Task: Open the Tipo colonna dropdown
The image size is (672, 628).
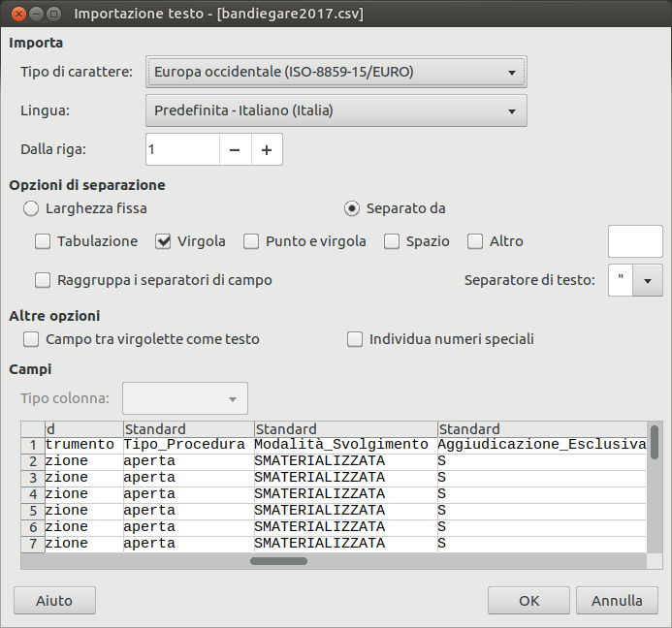Action: pyautogui.click(x=185, y=398)
